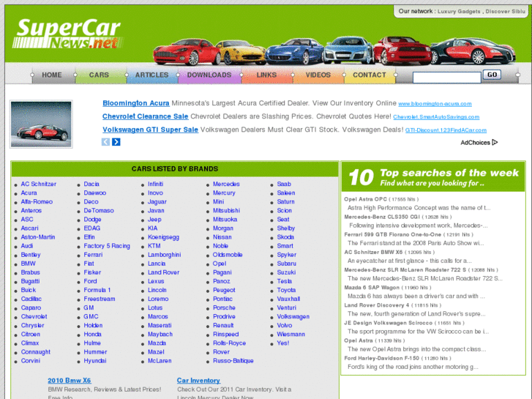Select the Hyundai brand link
Image resolution: width=532 pixels, height=399 pixels.
(x=95, y=361)
